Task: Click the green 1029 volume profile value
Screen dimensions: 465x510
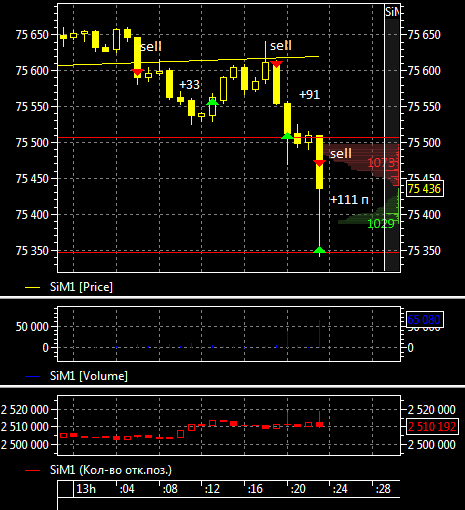Action: pyautogui.click(x=381, y=223)
